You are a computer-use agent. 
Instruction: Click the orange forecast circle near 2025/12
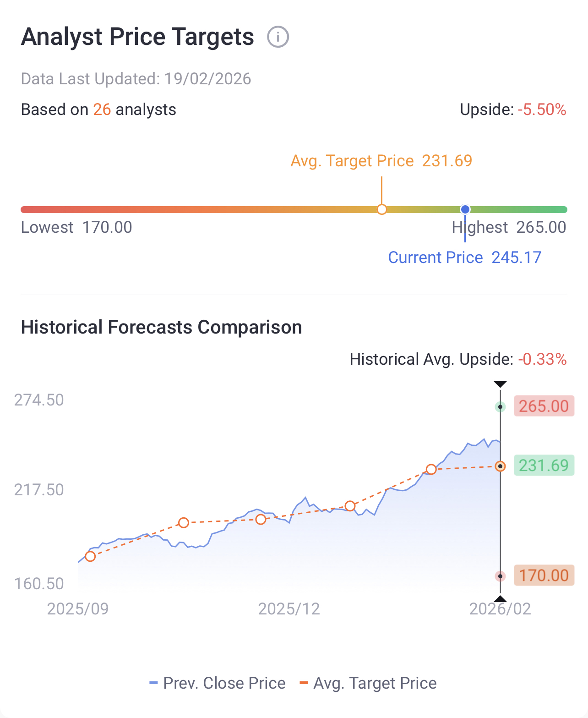click(261, 519)
